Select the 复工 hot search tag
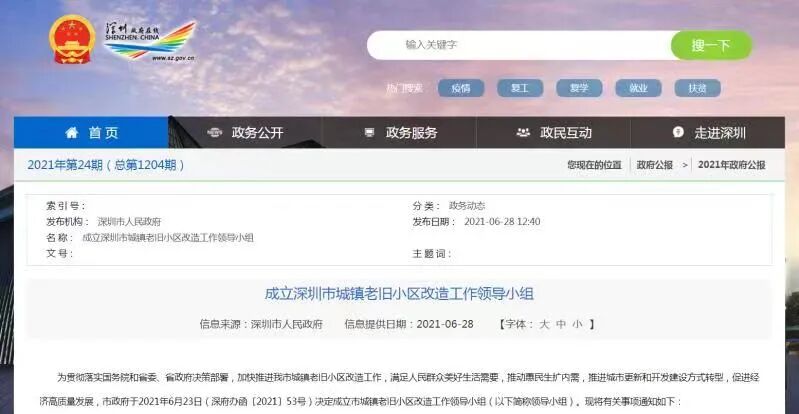 pos(520,88)
